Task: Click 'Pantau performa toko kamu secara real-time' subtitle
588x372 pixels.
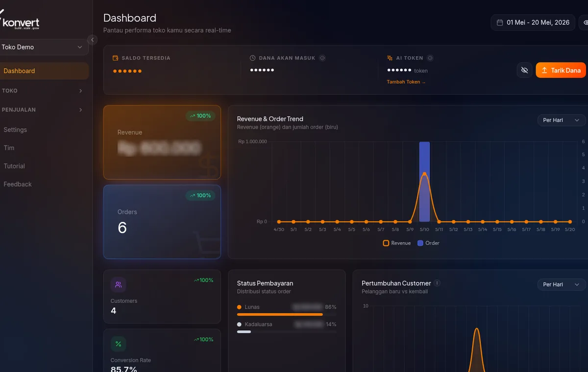Action: [167, 30]
